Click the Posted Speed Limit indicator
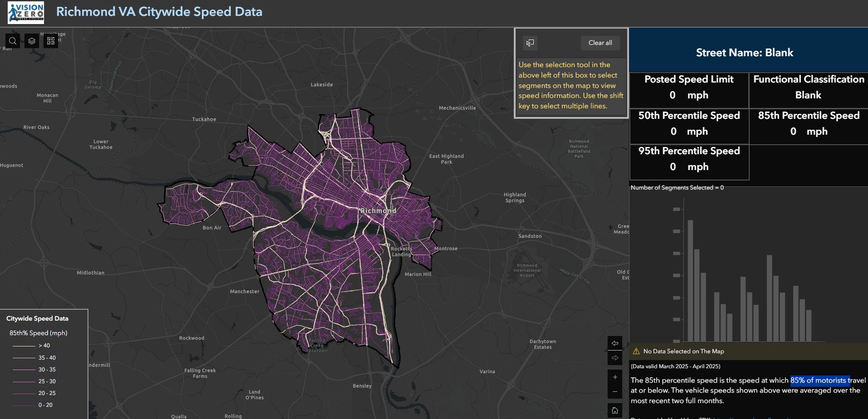This screenshot has height=419, width=868. [x=688, y=88]
